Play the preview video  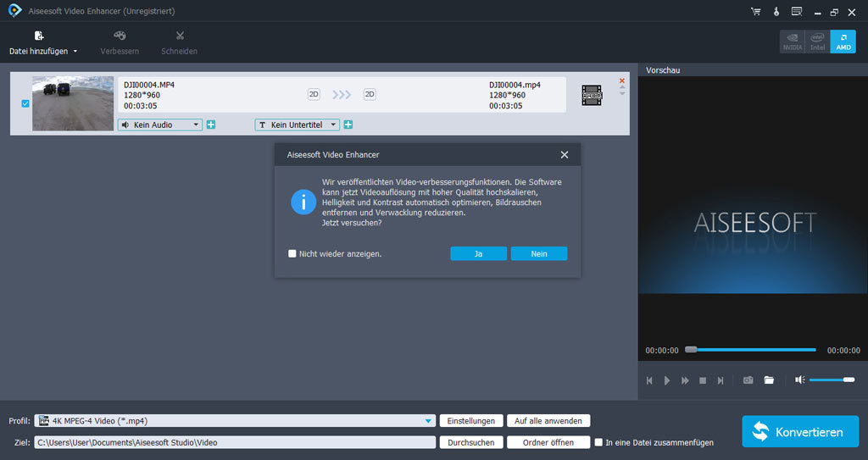(x=667, y=380)
